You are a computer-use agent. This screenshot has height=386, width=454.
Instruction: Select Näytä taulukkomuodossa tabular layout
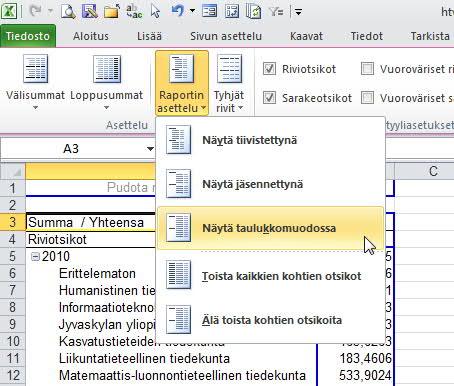(270, 228)
